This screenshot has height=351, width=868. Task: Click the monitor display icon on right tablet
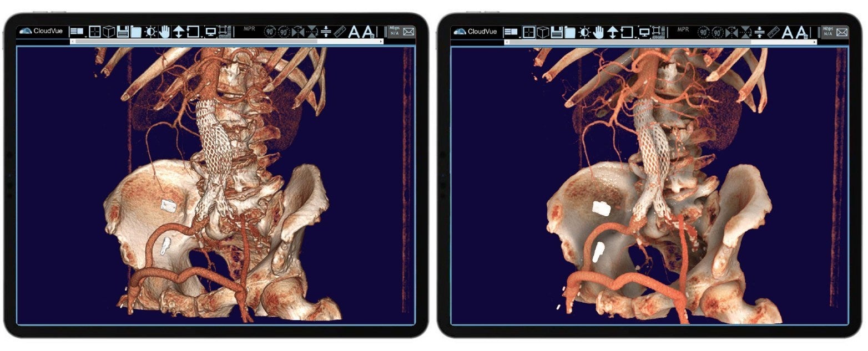[x=644, y=32]
